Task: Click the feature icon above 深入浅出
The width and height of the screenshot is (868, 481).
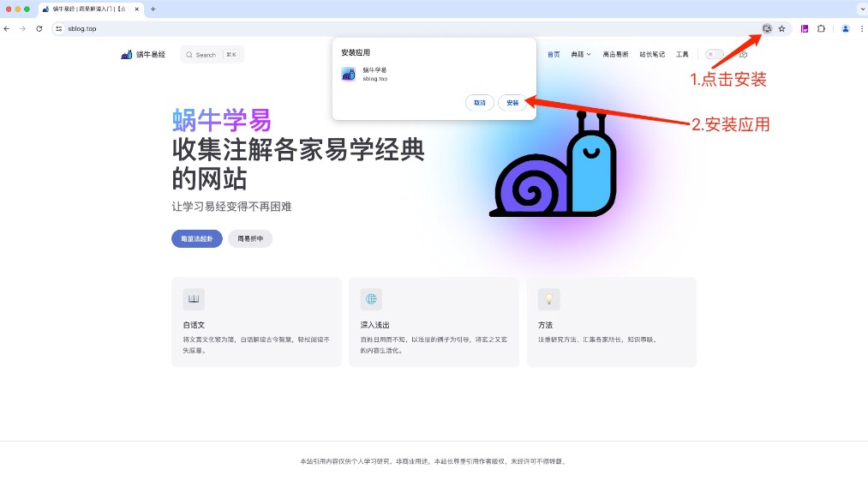Action: pos(371,299)
